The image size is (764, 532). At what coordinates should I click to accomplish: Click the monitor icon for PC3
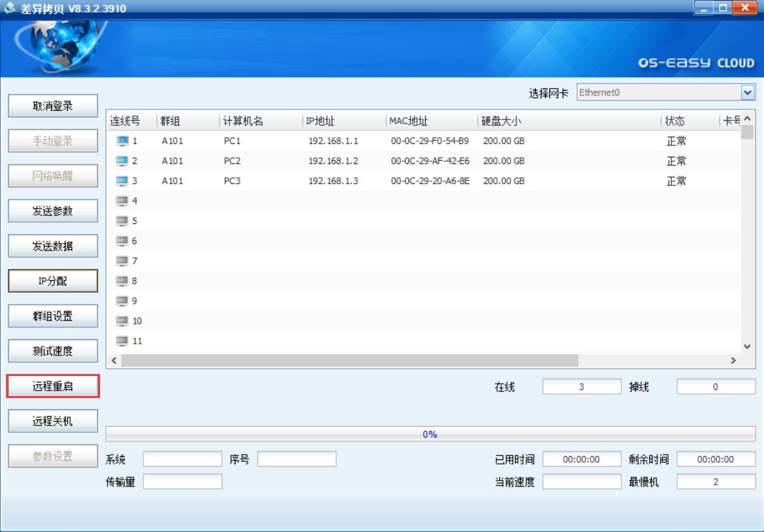pos(121,181)
